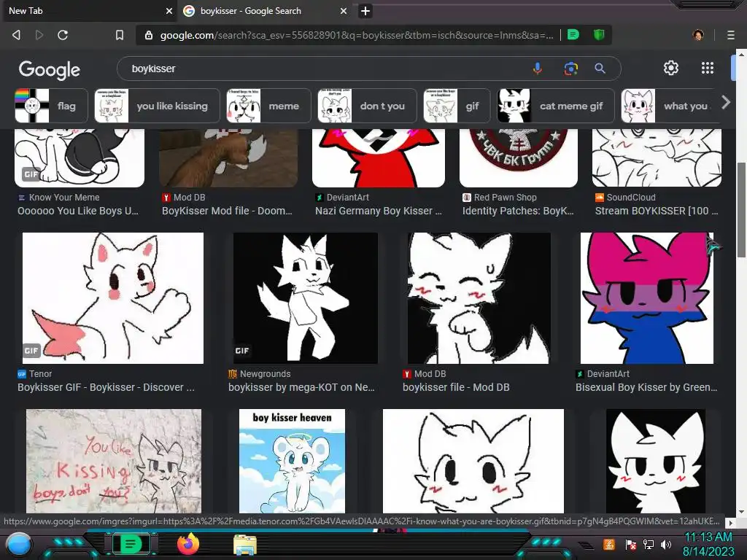Select the 'meme' suggestion chip

268,106
